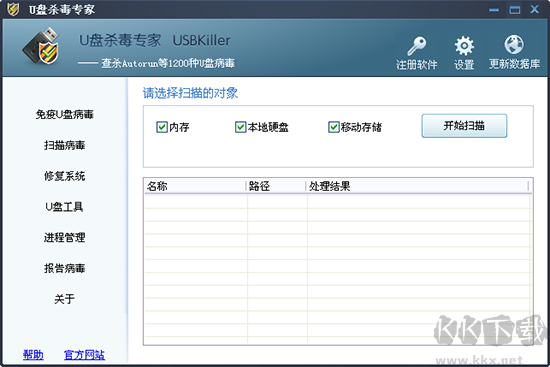Viewport: 550px width, 367px height.
Task: Open 设置 gear icon
Action: coord(464,46)
